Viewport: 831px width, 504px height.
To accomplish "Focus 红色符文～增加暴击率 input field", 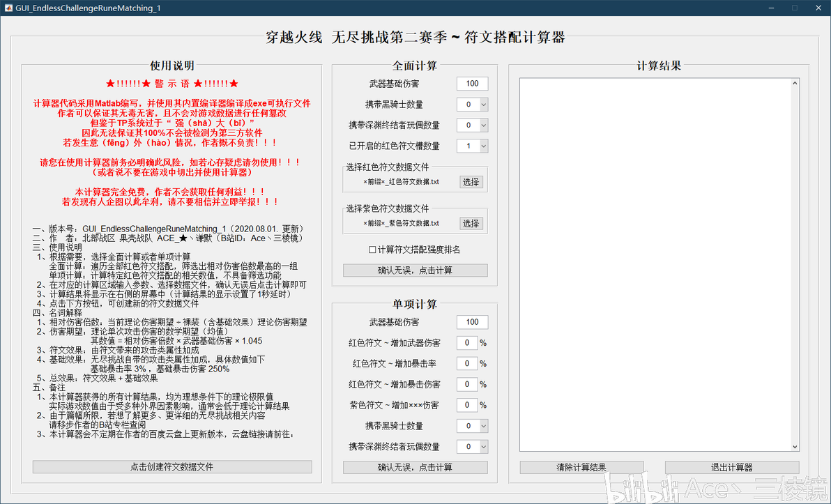I will coord(467,364).
